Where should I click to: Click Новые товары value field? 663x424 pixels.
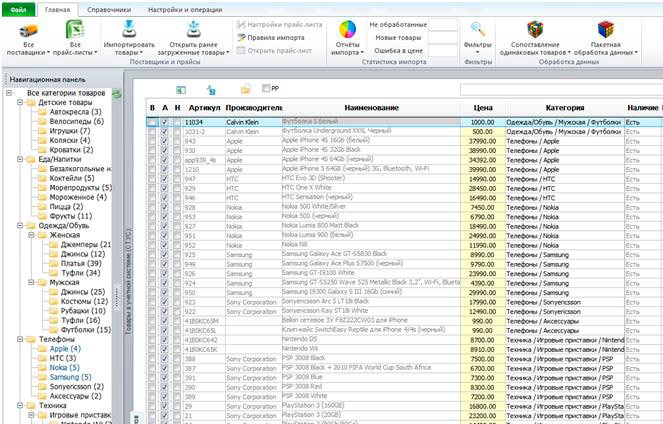(443, 37)
